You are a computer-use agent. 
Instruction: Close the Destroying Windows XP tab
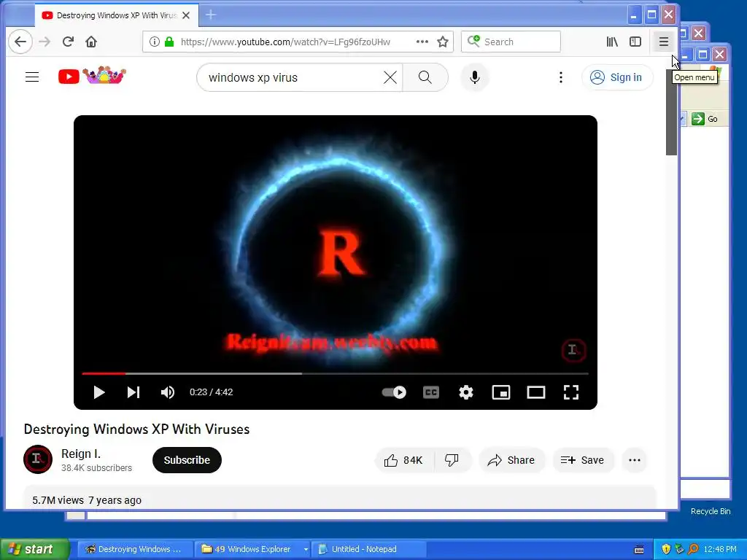coord(186,15)
